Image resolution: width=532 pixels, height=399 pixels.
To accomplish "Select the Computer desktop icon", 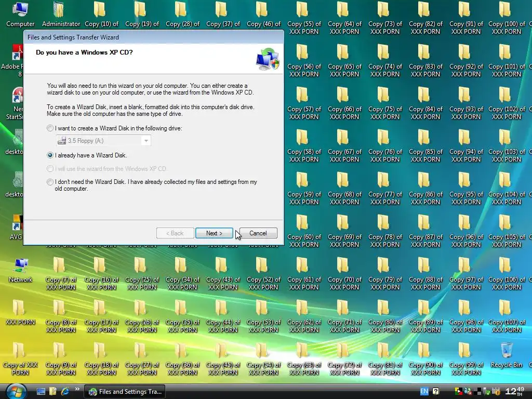I will click(x=20, y=15).
